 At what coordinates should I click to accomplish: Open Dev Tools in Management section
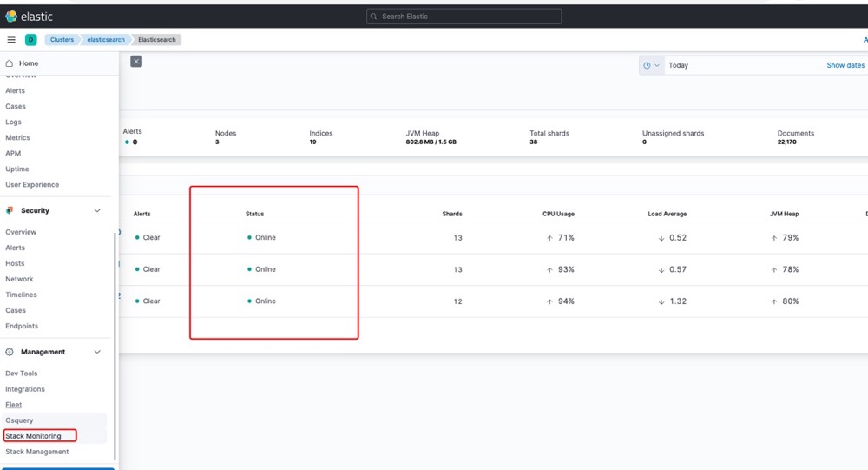click(22, 374)
